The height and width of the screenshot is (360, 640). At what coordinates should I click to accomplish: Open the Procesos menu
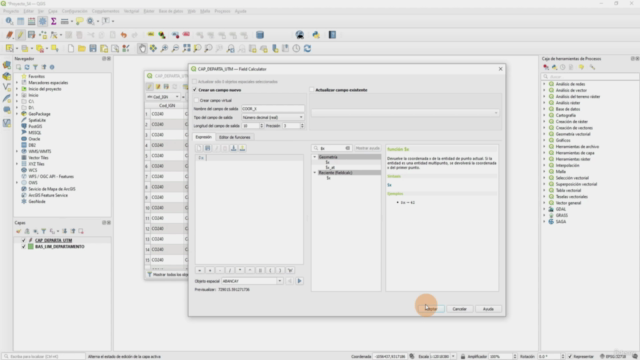click(222, 11)
